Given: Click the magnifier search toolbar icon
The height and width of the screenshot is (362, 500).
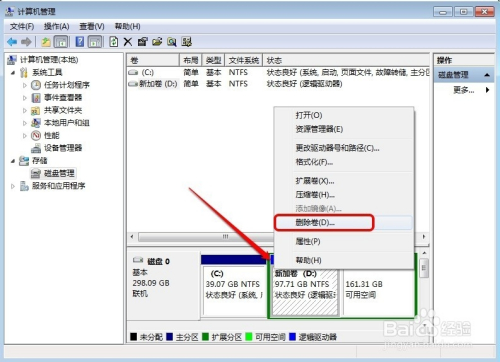Looking at the screenshot, I should tap(172, 42).
